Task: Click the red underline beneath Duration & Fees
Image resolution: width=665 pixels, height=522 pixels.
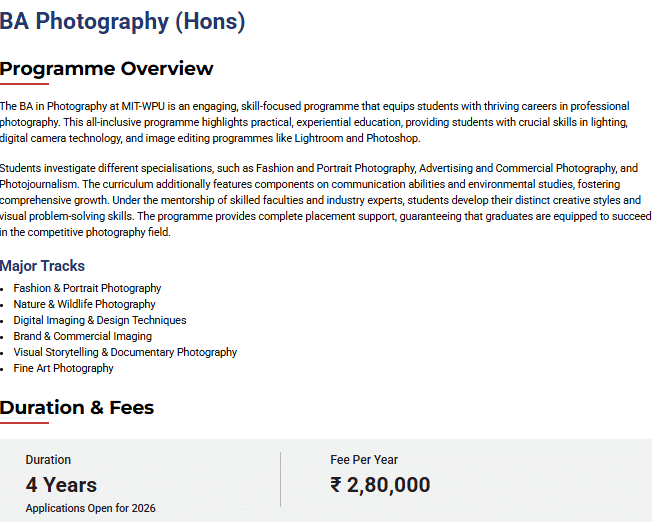Action: coord(24,422)
